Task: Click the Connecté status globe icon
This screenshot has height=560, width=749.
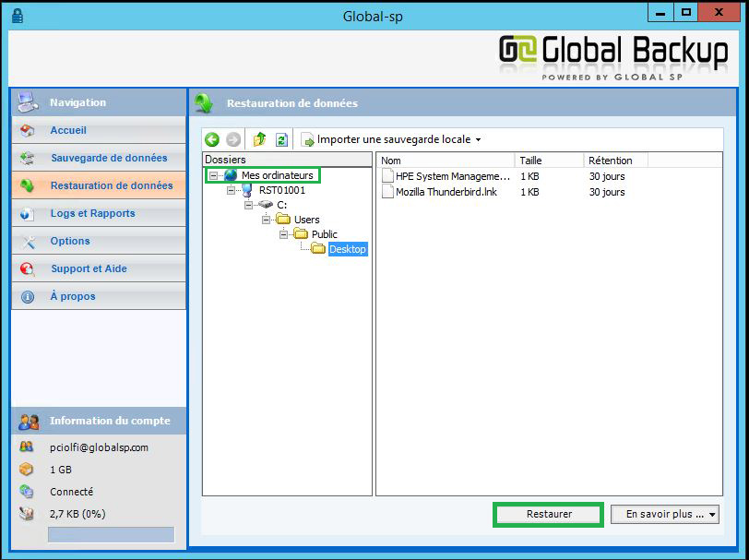Action: click(x=27, y=491)
